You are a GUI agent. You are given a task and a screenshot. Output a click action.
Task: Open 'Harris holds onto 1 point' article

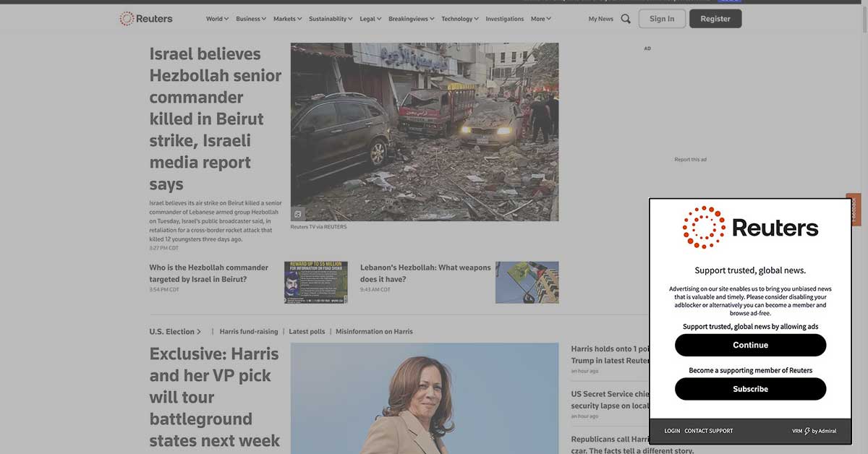[x=610, y=354]
